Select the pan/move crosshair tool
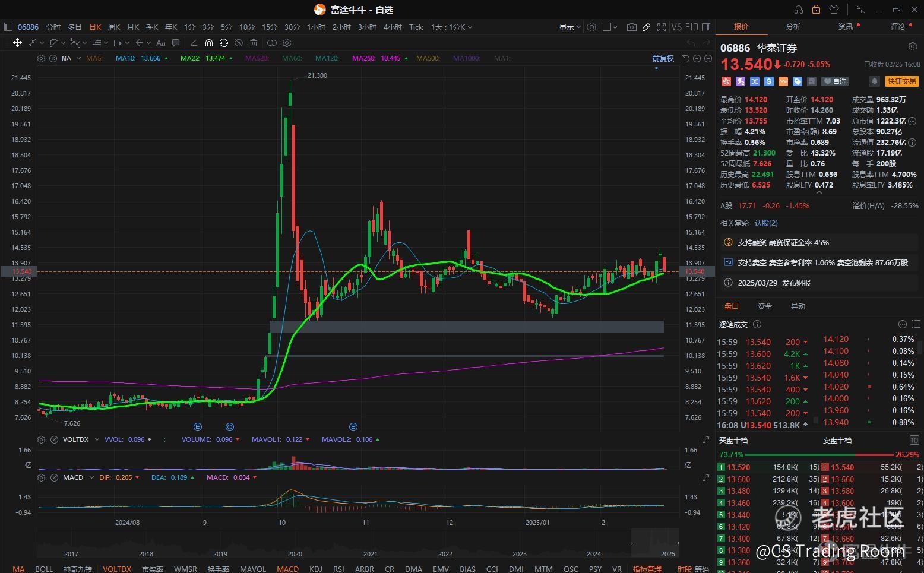Screen dimensions: 924x573 click(x=17, y=43)
